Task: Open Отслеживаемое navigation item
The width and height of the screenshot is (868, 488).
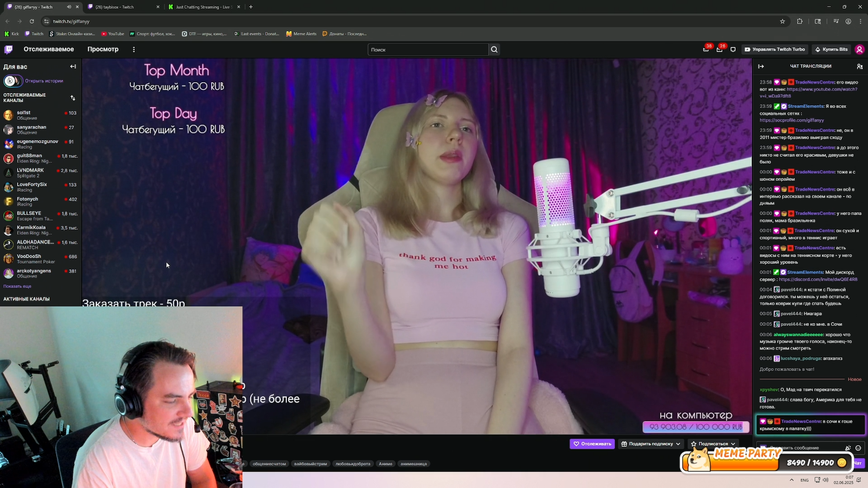Action: point(49,49)
